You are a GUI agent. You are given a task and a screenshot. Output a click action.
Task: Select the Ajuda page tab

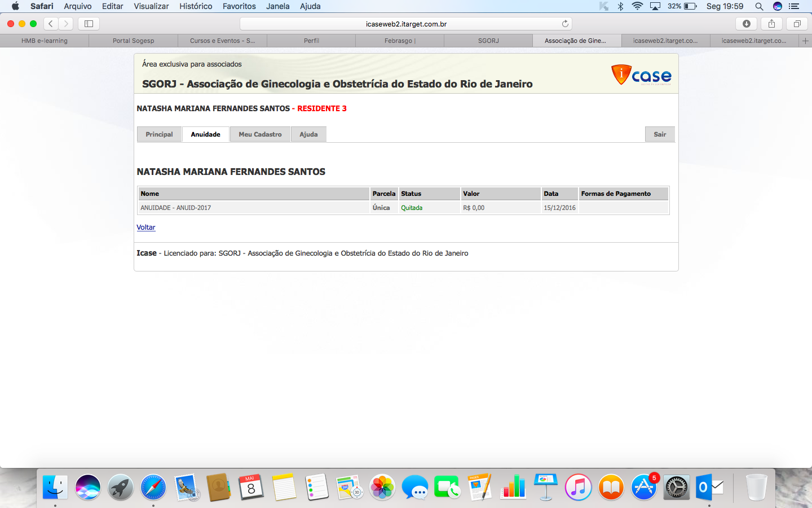point(308,134)
